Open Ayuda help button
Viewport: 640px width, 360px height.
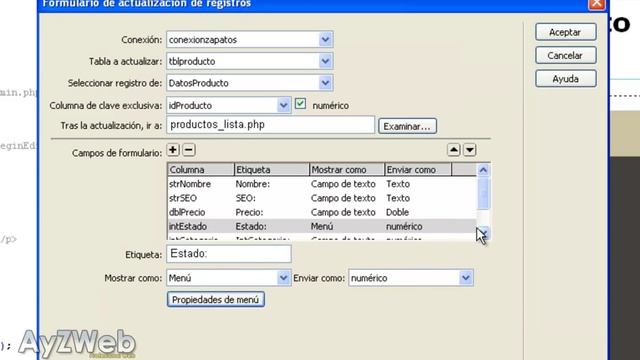point(565,78)
